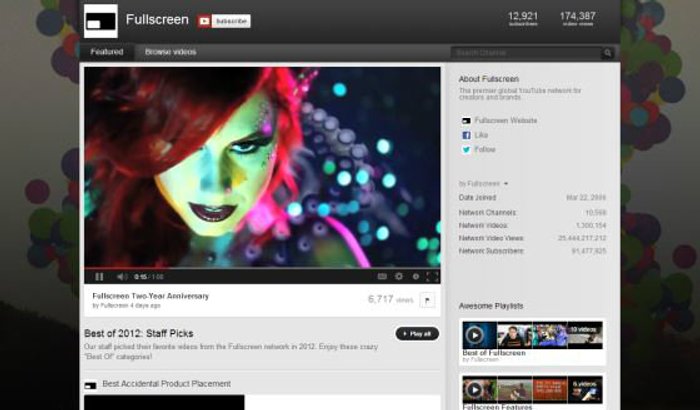Viewport: 700px width, 410px height.
Task: Flag the video with the flag button
Action: [x=427, y=300]
